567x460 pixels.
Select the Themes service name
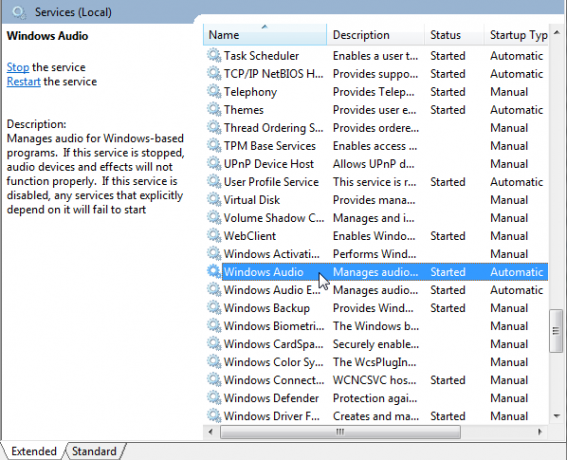point(244,110)
